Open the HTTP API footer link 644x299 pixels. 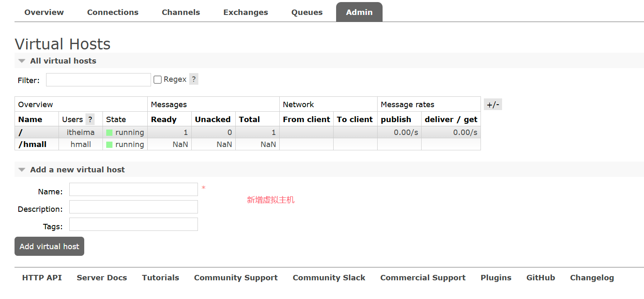(42, 278)
